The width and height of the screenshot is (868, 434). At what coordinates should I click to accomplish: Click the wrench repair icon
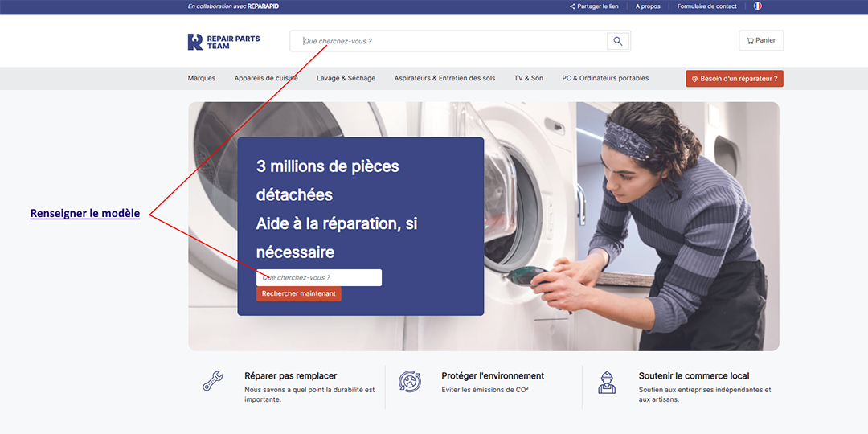[x=212, y=382]
